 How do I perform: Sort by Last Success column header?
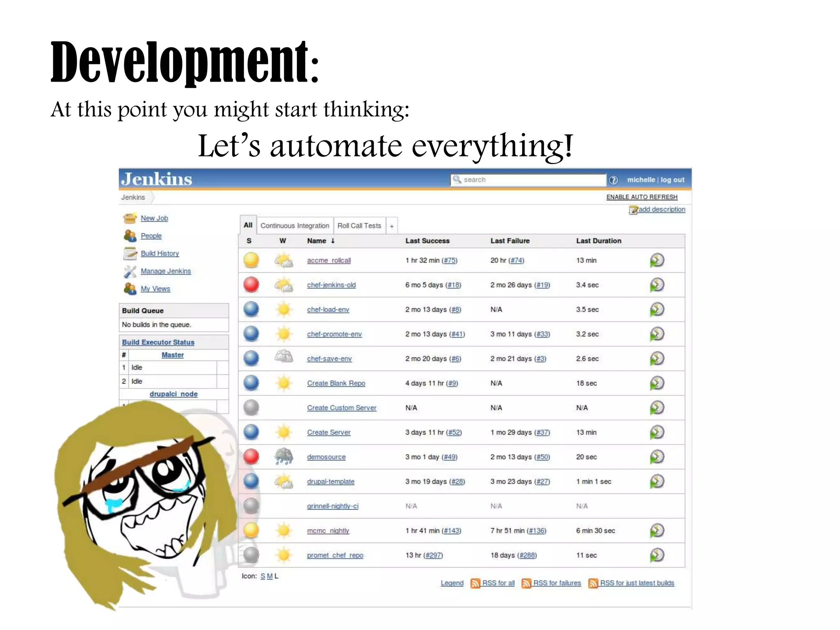427,241
